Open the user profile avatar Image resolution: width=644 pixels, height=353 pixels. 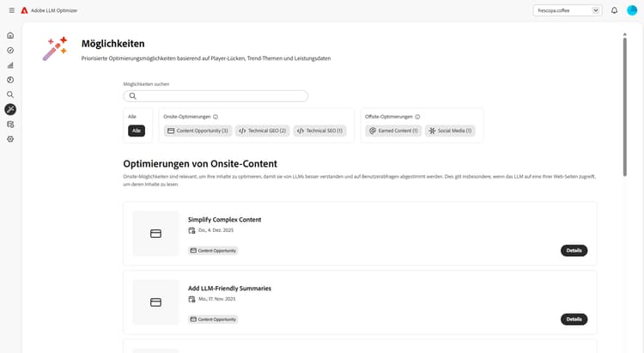tap(632, 10)
